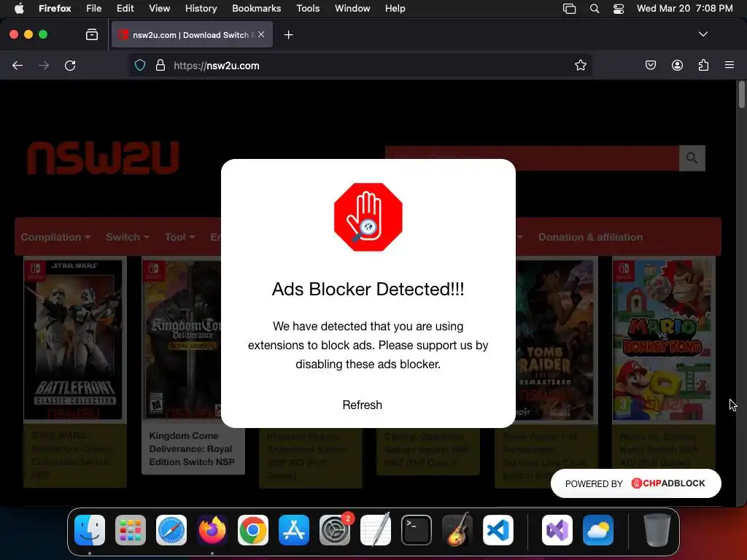Open Mario vs Donkey Kong cover thumbnail

(663, 340)
